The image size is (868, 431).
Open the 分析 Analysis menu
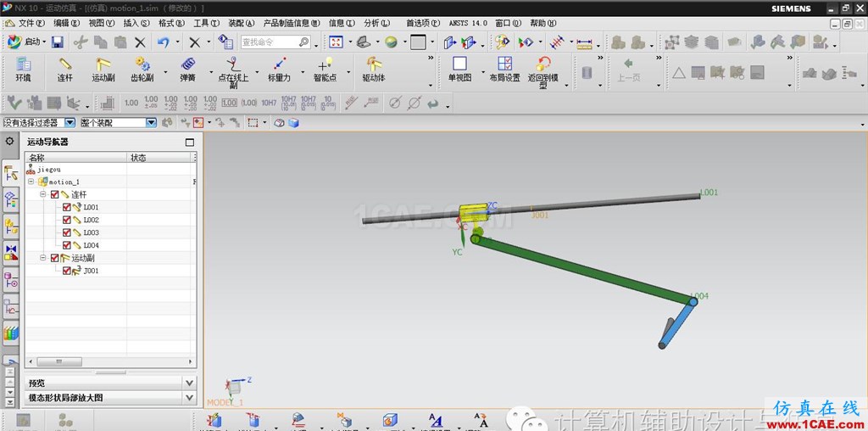pyautogui.click(x=377, y=23)
